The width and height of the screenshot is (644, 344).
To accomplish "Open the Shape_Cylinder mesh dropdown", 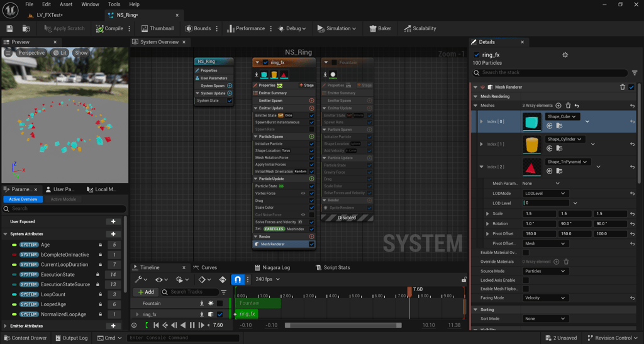I will pos(565,139).
